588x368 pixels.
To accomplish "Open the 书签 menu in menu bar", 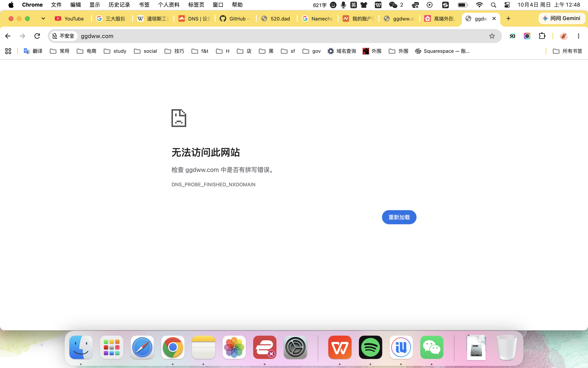I will 144,5.
